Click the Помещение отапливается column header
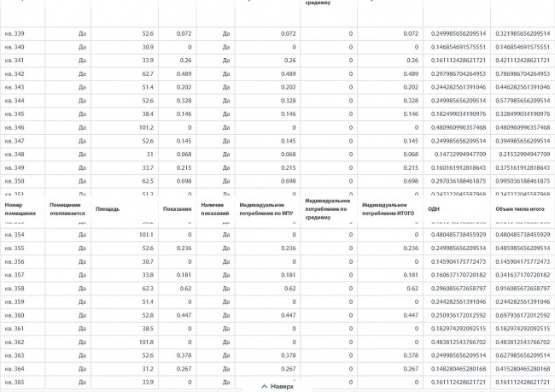The image size is (555, 392). pyautogui.click(x=67, y=209)
